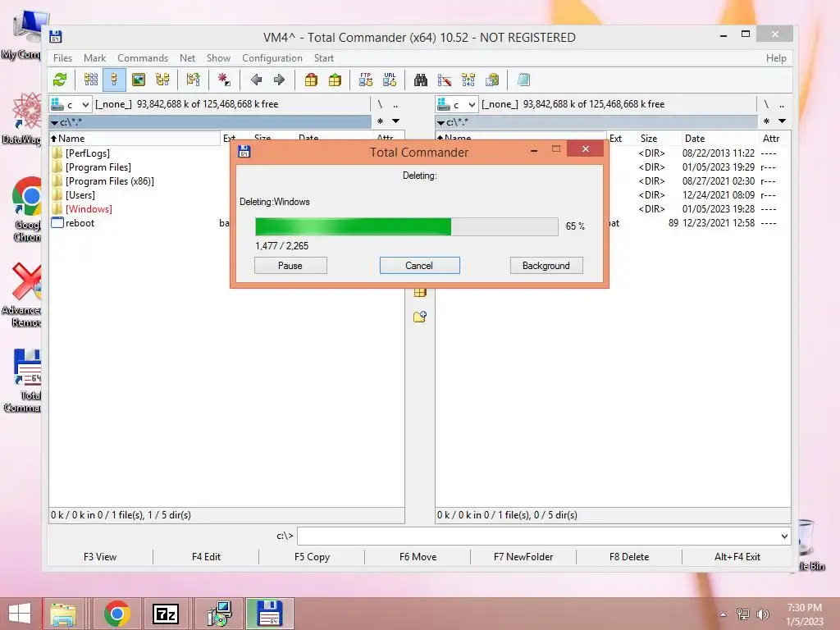Open the command line history dropdown
Image resolution: width=840 pixels, height=630 pixels.
[784, 536]
